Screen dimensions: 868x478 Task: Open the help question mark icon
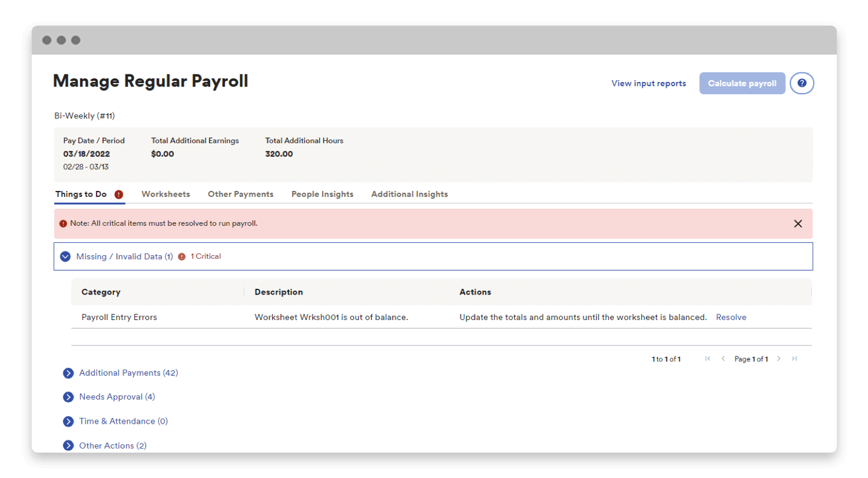[x=801, y=83]
